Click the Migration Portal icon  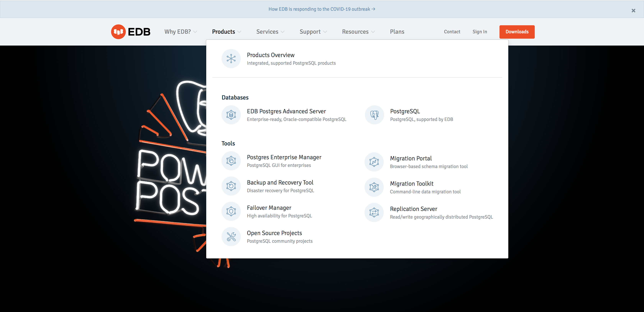pos(374,162)
